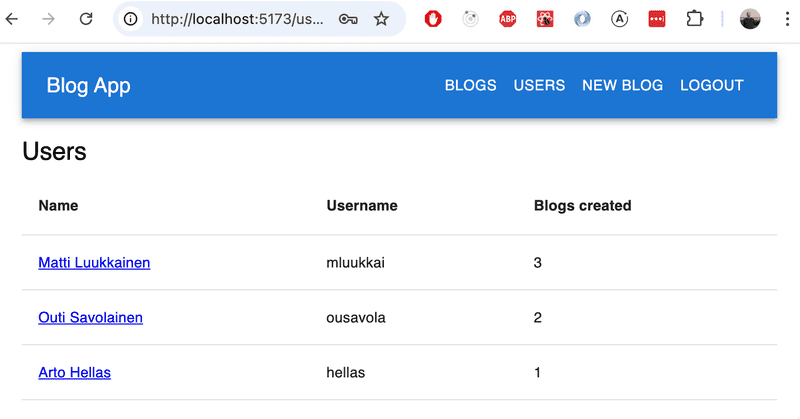800x419 pixels.
Task: Go back with the browser back arrow
Action: [12, 19]
